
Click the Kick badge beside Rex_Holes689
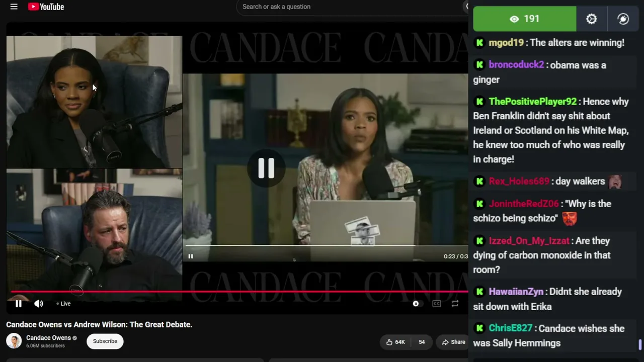479,181
